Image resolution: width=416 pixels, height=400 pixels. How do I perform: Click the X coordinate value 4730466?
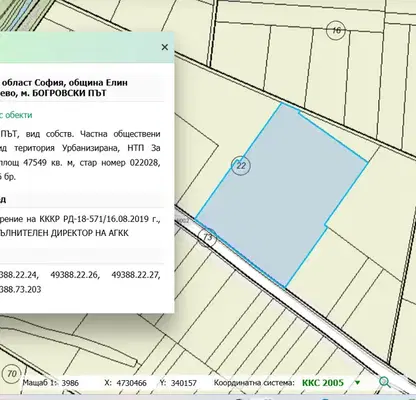click(x=131, y=383)
